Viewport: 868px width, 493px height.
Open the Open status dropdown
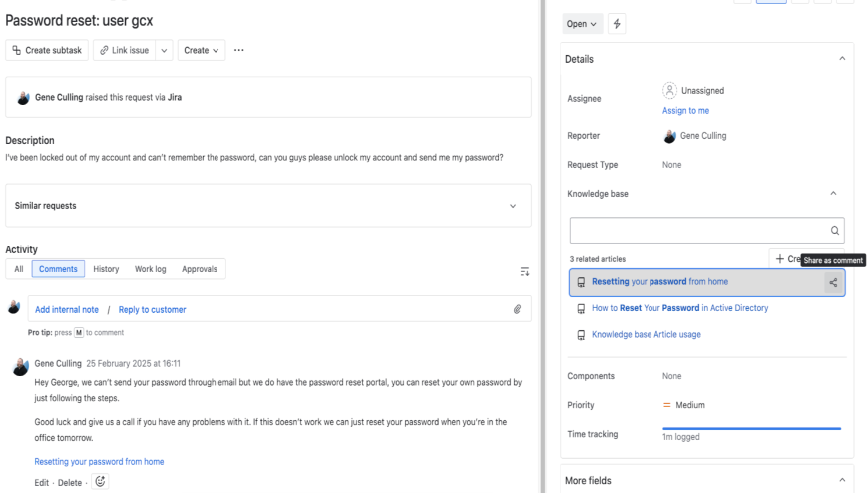click(x=583, y=23)
